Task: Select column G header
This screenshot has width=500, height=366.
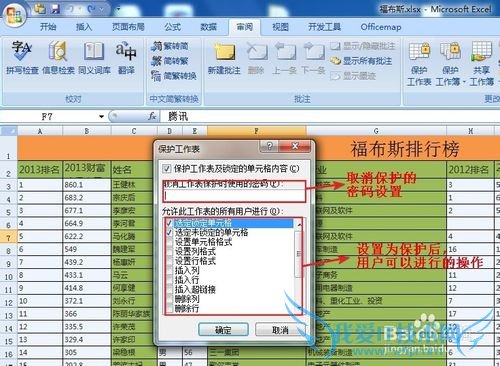Action: pos(376,131)
